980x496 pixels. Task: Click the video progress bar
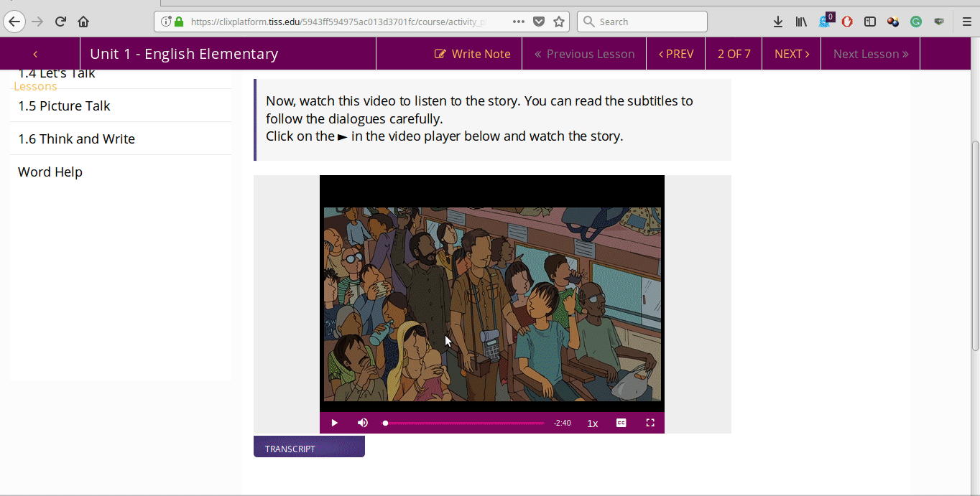pos(464,424)
